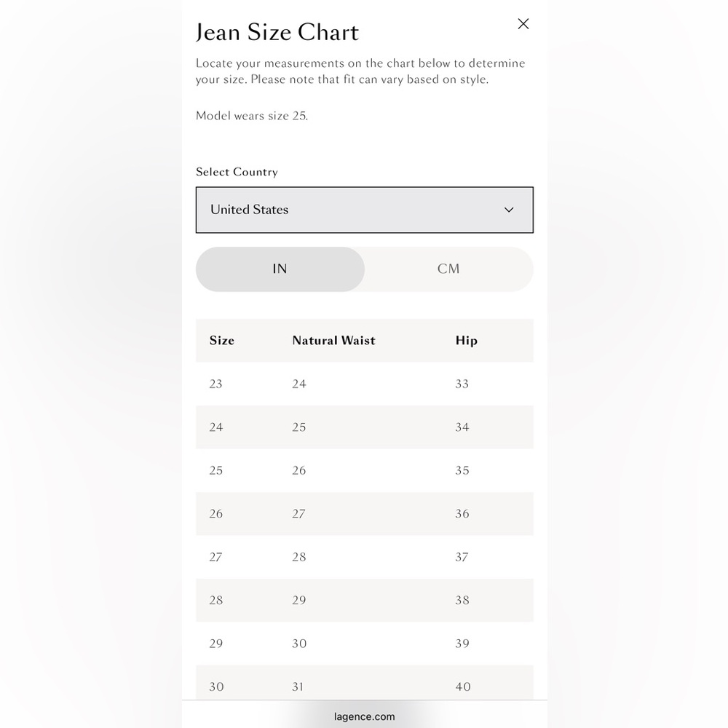Screen dimensions: 728x728
Task: Tap the lagence.com address bar
Action: click(365, 716)
